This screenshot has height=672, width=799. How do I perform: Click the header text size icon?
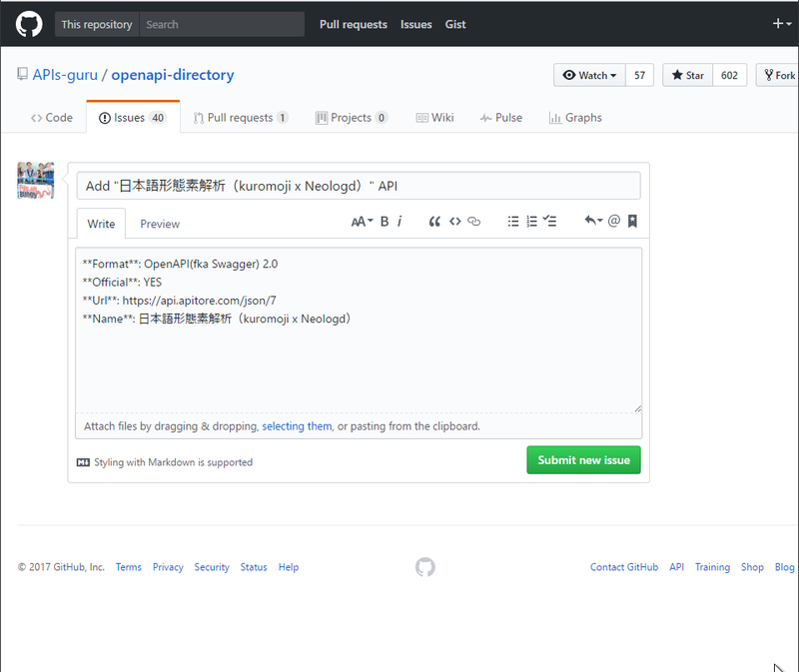(x=362, y=222)
